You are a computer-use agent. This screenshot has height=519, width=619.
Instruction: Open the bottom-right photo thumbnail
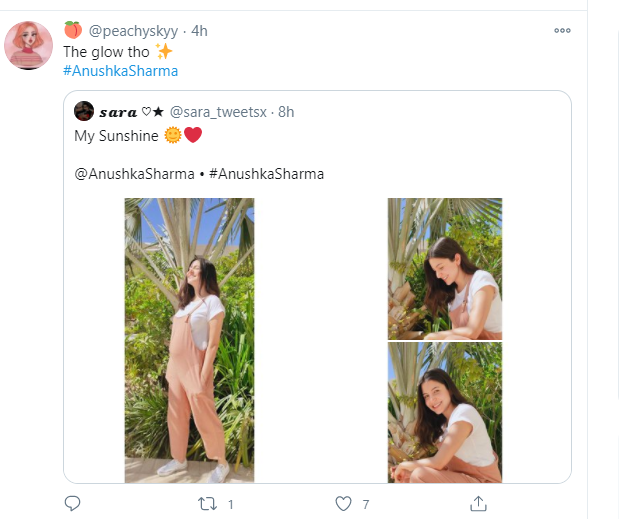click(x=444, y=413)
